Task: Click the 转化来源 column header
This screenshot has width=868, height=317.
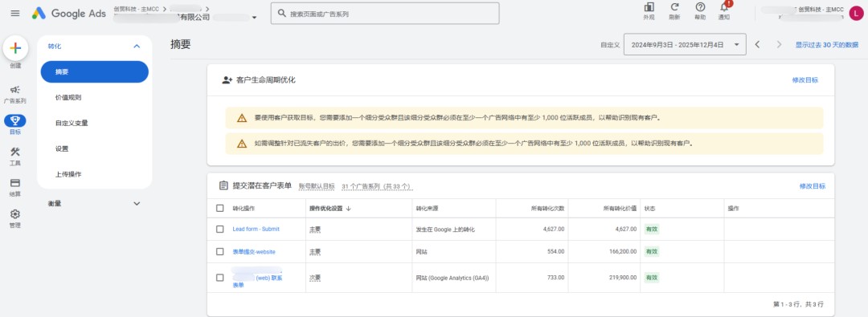Action: click(427, 209)
